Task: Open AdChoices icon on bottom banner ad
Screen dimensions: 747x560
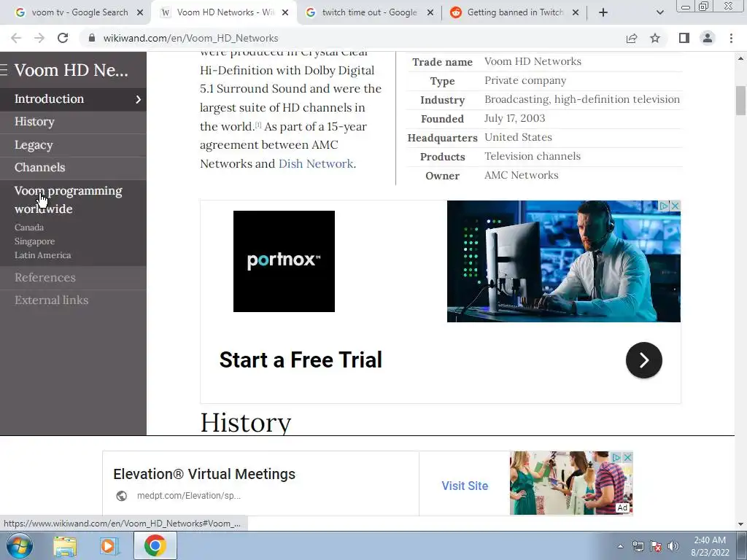Action: [617, 457]
